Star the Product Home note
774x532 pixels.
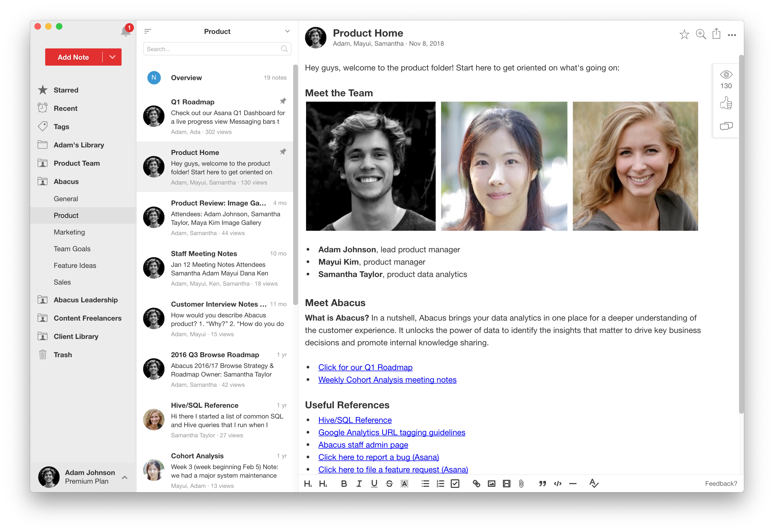point(684,34)
